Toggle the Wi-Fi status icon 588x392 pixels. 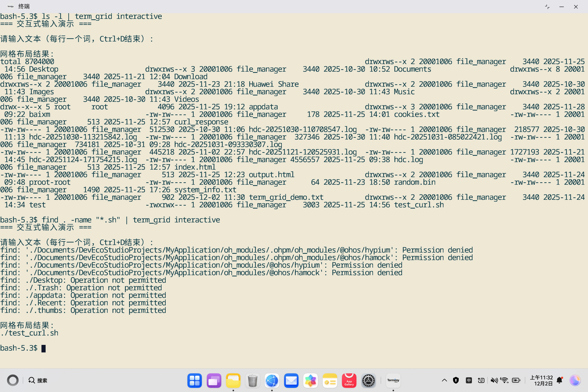click(x=505, y=380)
